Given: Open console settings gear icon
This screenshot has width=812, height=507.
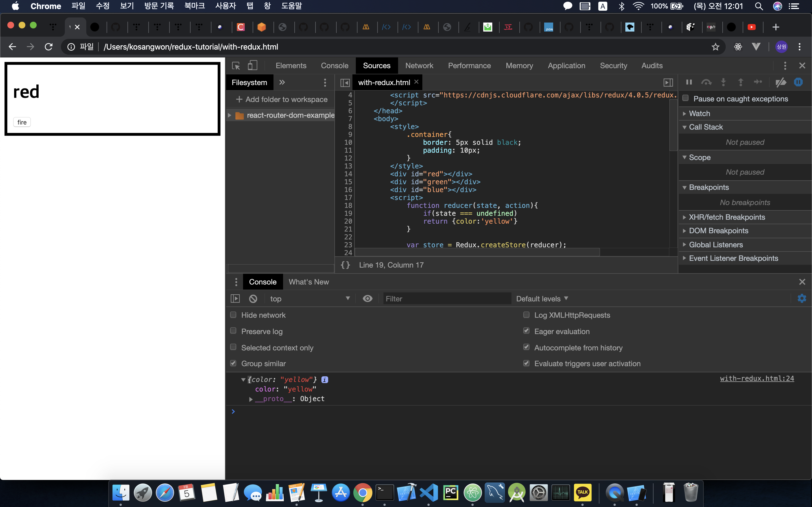Looking at the screenshot, I should click(802, 299).
